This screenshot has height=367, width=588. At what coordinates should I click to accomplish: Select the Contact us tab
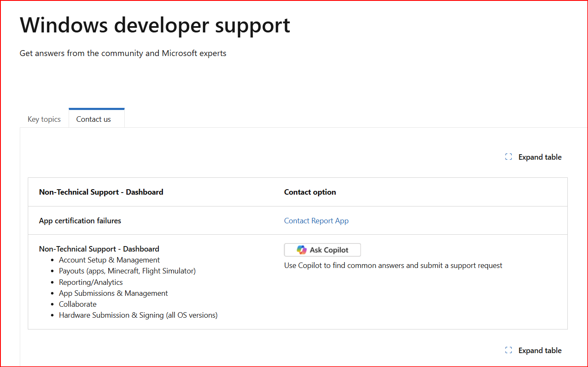tap(96, 119)
